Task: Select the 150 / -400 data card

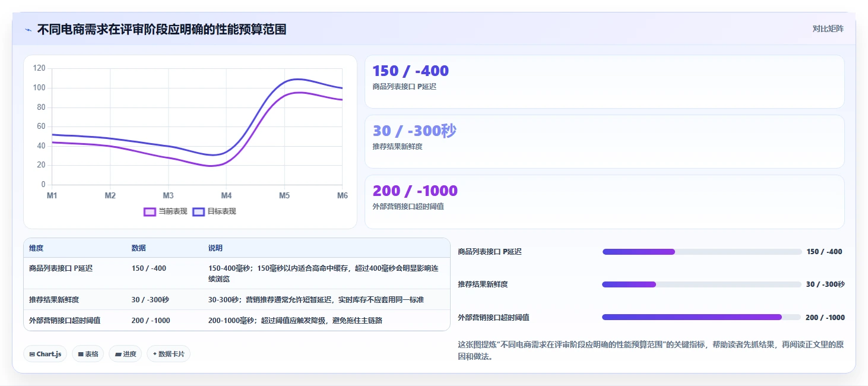Action: coord(604,82)
